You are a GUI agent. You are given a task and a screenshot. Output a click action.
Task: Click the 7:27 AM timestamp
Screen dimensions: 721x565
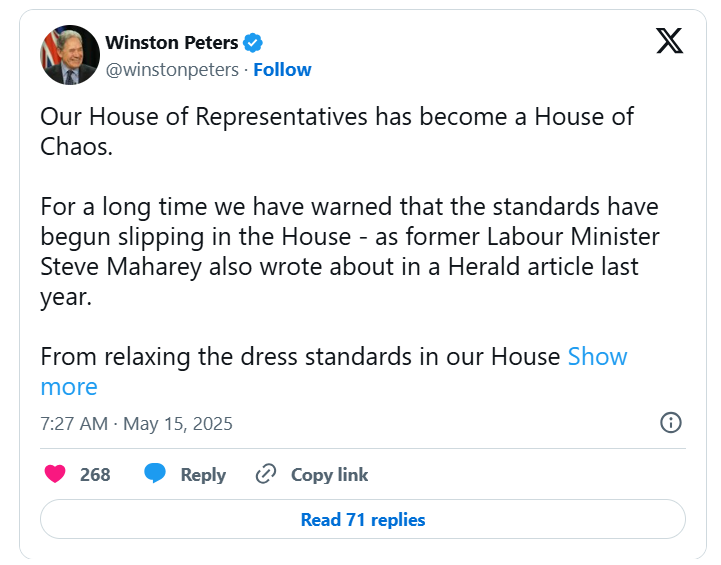(74, 423)
